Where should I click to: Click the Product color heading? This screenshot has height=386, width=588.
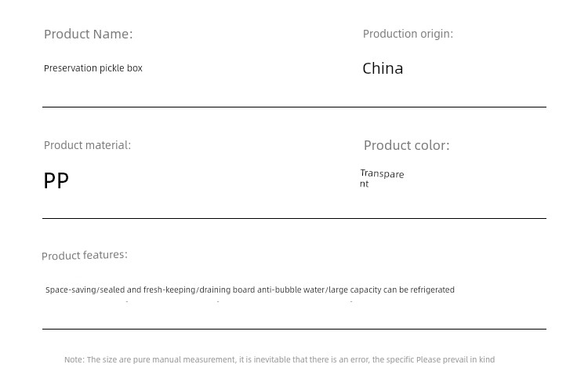point(406,145)
